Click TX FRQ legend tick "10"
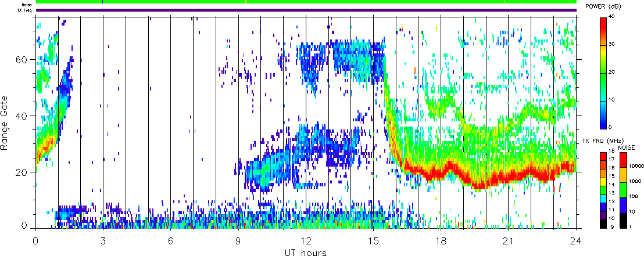 tap(612, 218)
